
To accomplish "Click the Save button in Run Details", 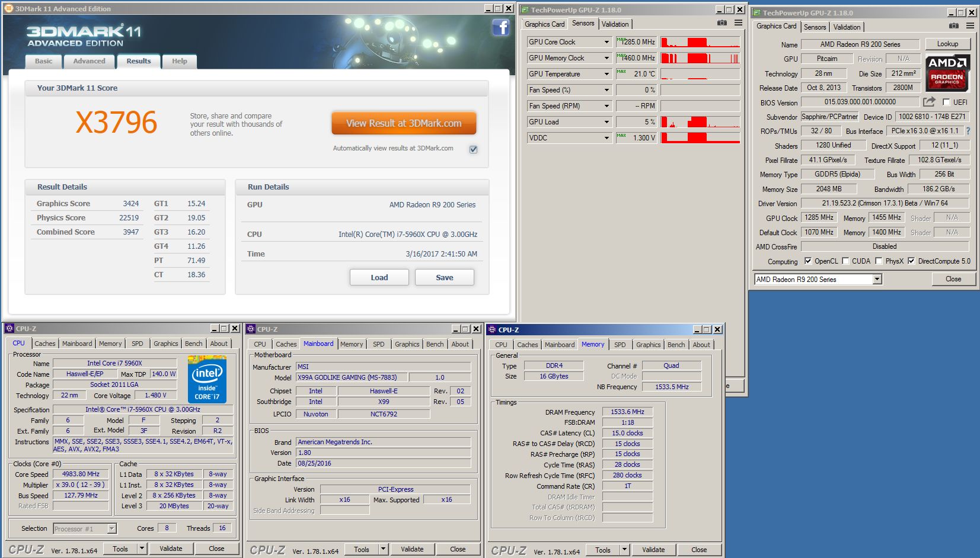I will coord(445,277).
